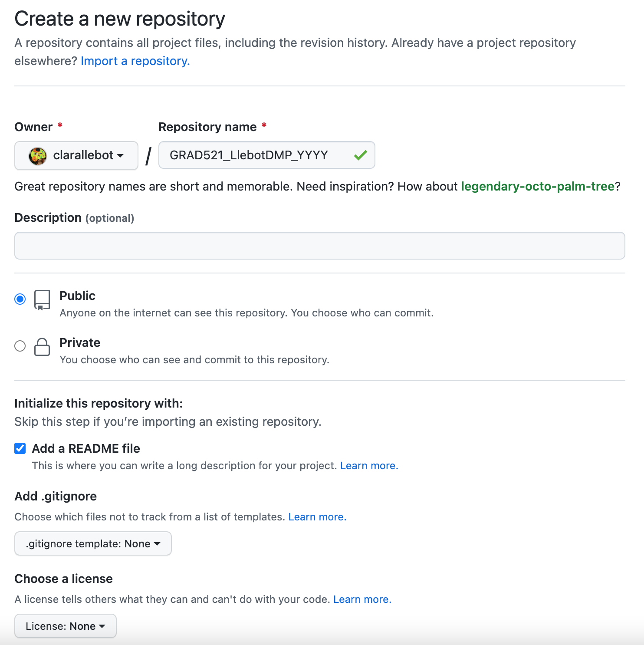Click the green checkmark in repository name field
Image resolution: width=644 pixels, height=645 pixels.
[x=360, y=155]
